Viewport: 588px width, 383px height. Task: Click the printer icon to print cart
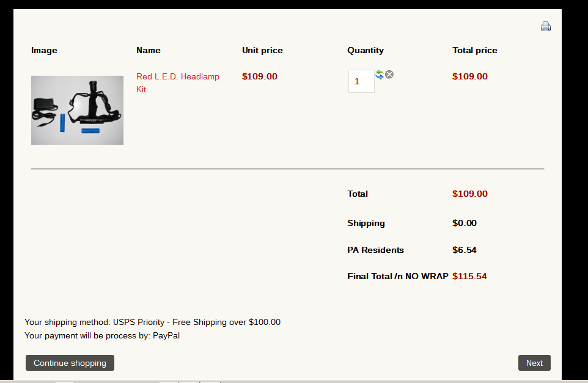pyautogui.click(x=546, y=26)
